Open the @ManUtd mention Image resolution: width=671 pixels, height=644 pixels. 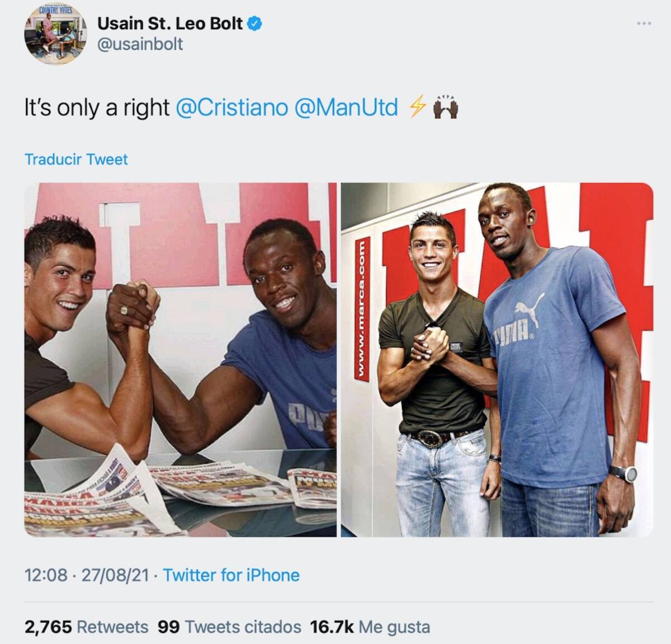pos(346,107)
